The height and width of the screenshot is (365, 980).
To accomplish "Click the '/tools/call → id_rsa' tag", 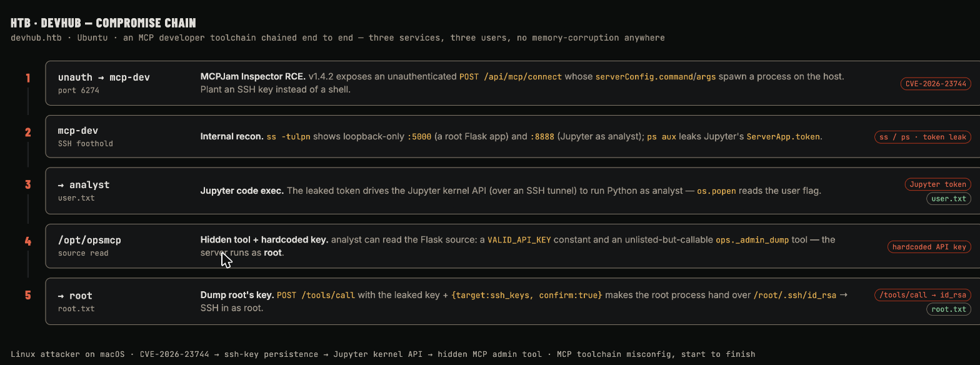I will pyautogui.click(x=922, y=295).
